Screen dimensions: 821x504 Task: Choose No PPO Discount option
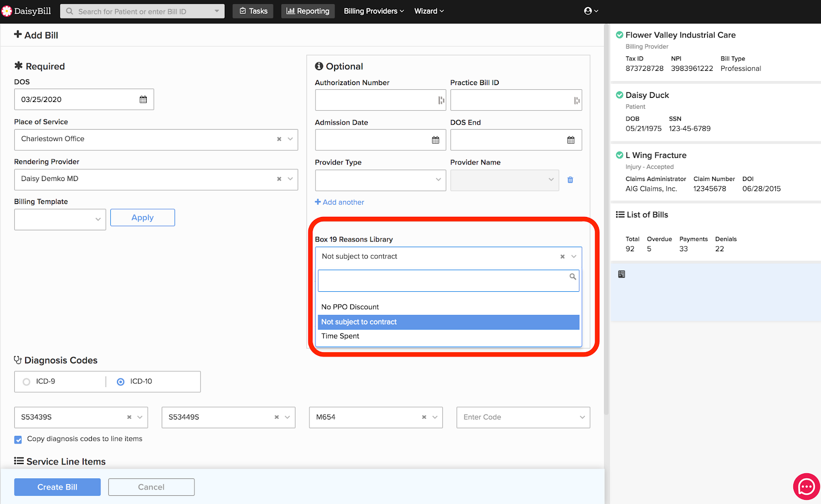pos(448,307)
